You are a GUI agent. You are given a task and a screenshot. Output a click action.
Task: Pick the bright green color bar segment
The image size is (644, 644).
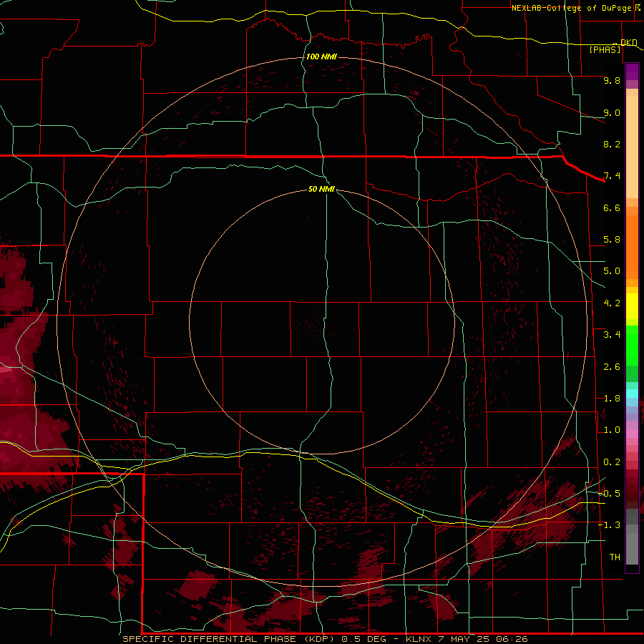pyautogui.click(x=632, y=346)
